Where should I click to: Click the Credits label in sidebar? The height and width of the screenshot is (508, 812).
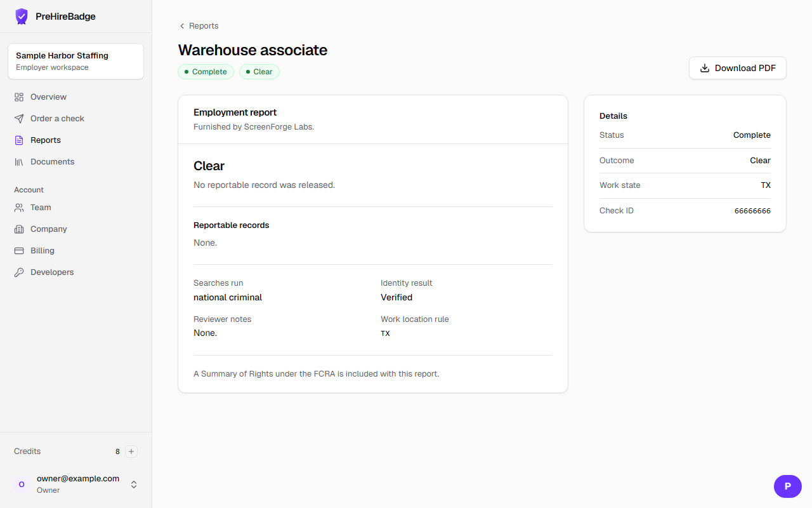coord(27,451)
